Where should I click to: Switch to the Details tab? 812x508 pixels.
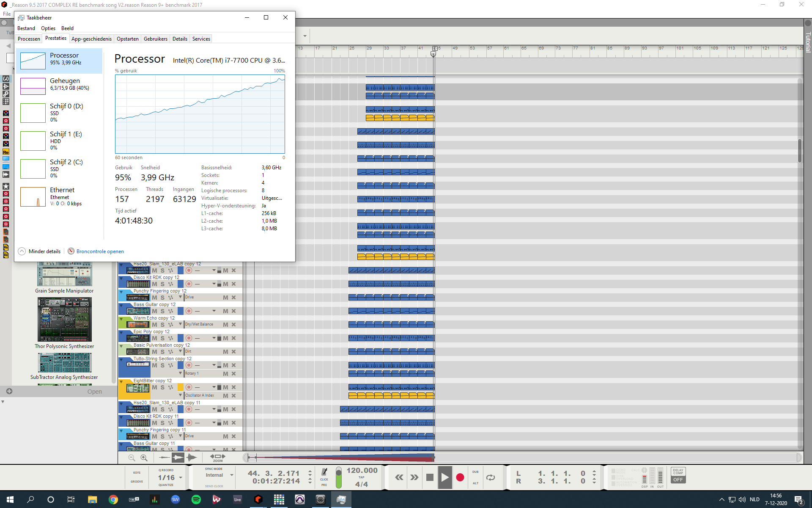coord(180,39)
